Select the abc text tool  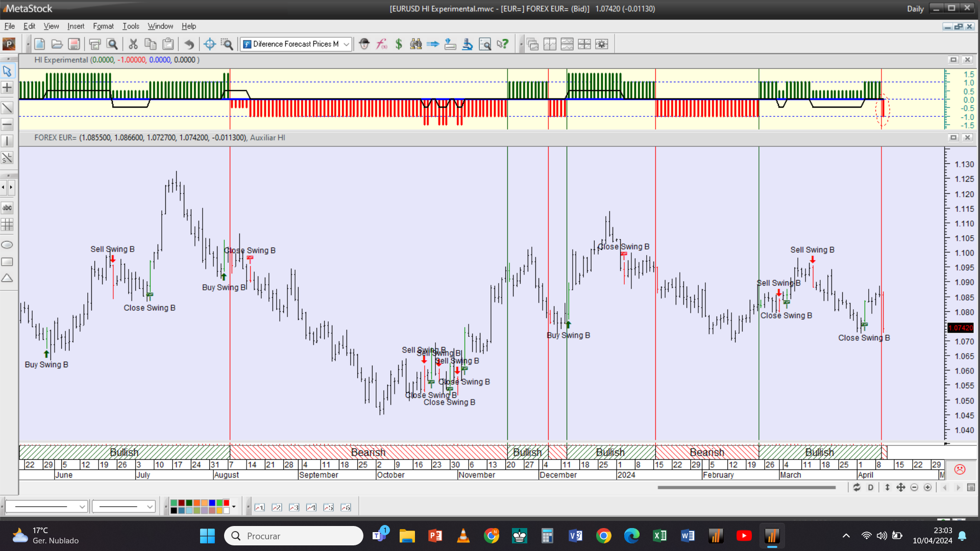coord(7,208)
